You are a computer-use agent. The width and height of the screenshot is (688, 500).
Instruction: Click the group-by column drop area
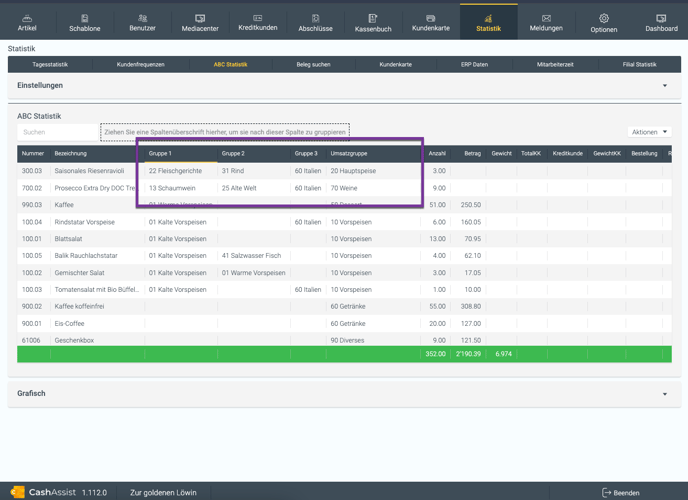(225, 132)
